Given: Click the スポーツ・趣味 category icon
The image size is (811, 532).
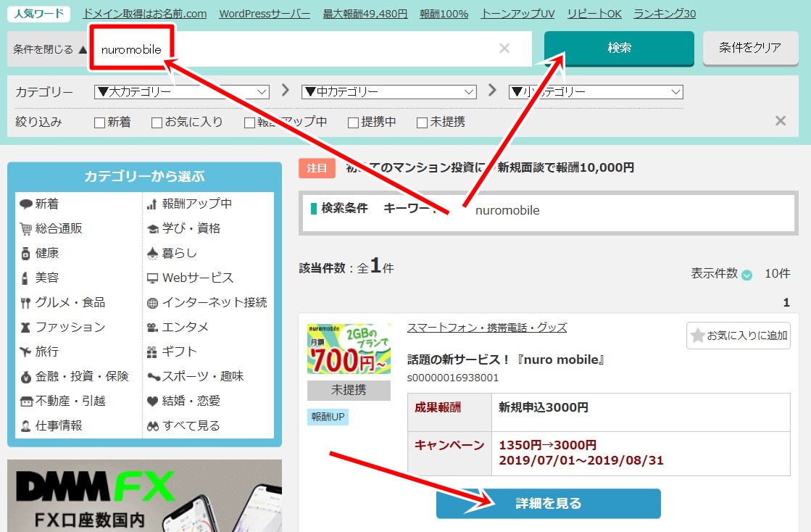Looking at the screenshot, I should pyautogui.click(x=153, y=376).
